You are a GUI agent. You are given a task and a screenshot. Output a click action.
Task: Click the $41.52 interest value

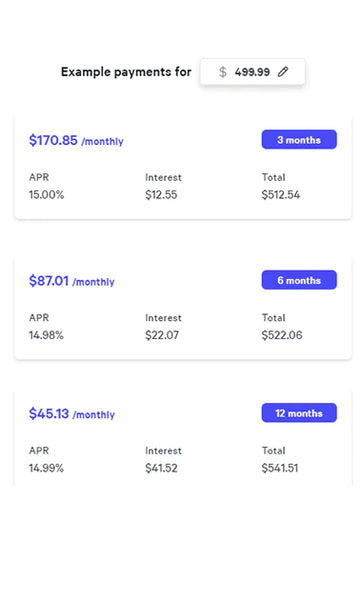click(161, 468)
